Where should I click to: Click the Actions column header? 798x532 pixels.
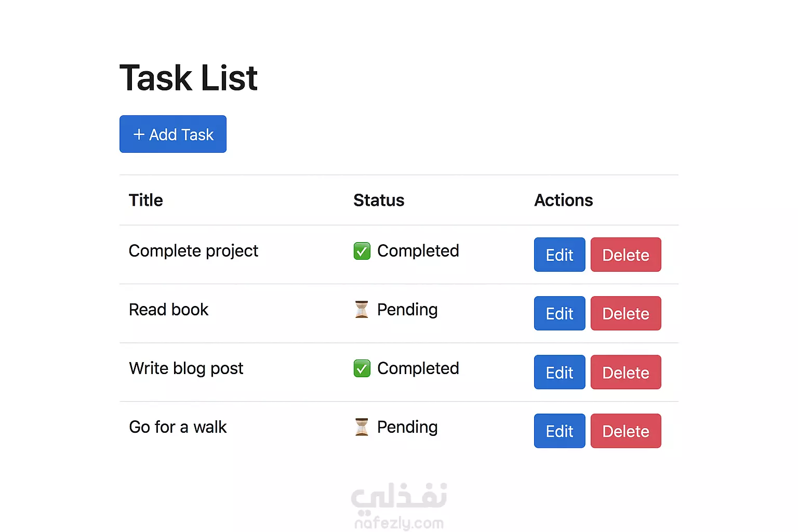coord(564,200)
